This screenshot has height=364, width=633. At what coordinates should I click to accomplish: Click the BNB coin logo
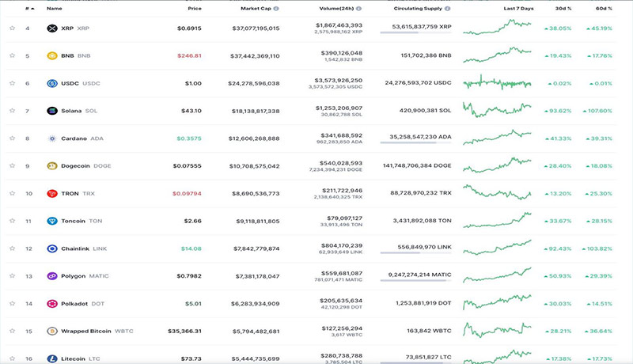[52, 55]
